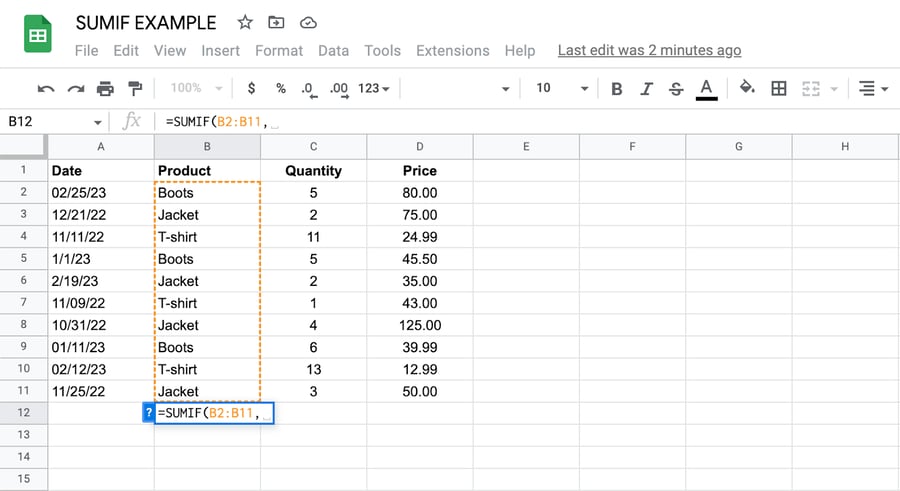Select the paint format roller
Image resolution: width=900 pixels, height=491 pixels.
(135, 88)
